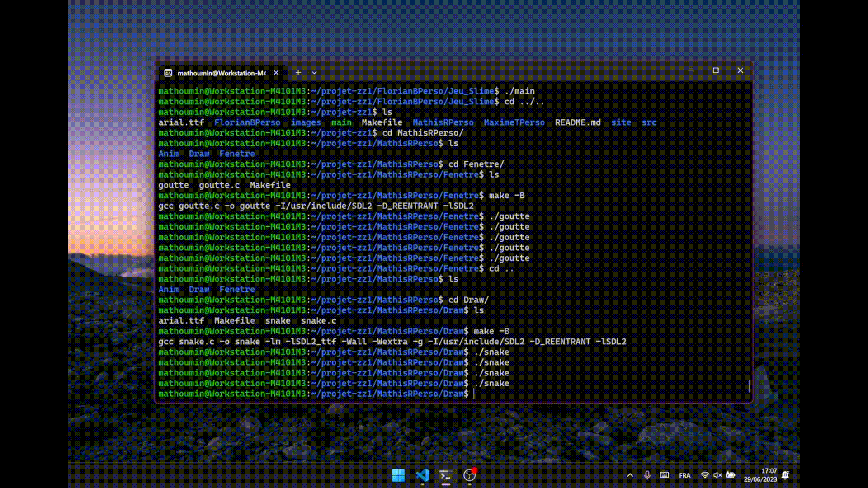Image resolution: width=868 pixels, height=488 pixels.
Task: Open the clock and date panel
Action: tap(760, 475)
